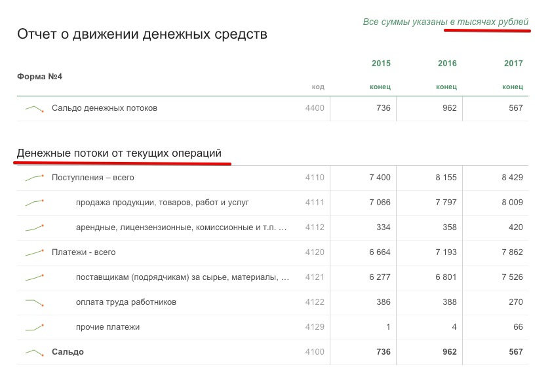Click the Все суммы указаны в тысячах рублей note
Image resolution: width=550 pixels, height=392 pixels.
click(445, 22)
